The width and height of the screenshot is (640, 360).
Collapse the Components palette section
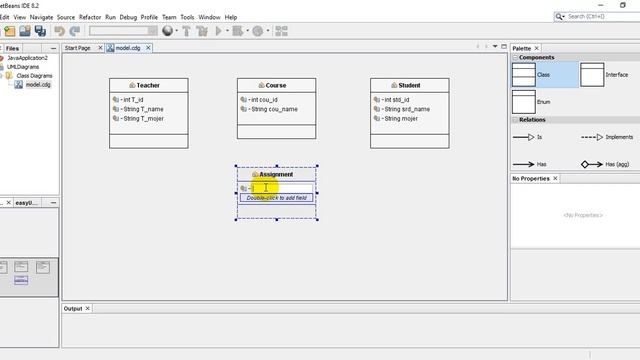point(515,58)
